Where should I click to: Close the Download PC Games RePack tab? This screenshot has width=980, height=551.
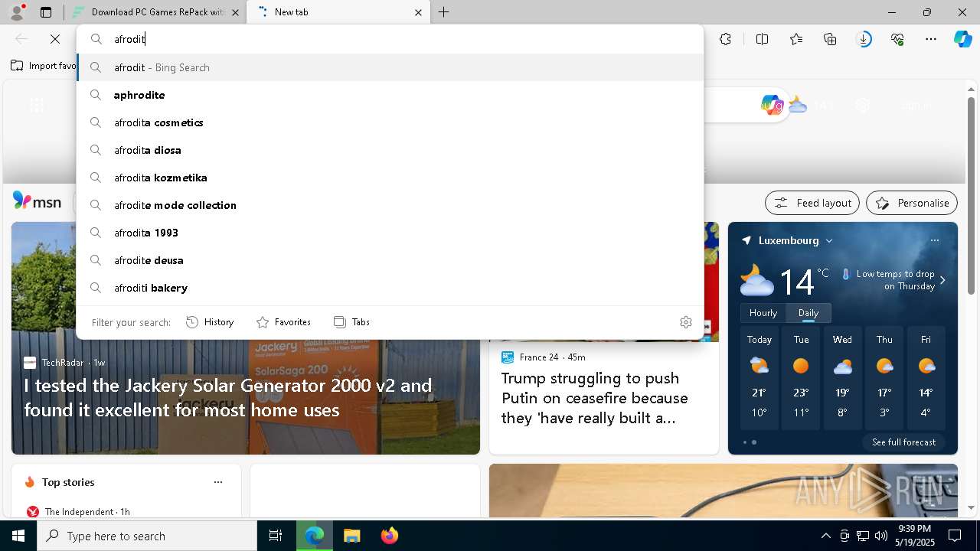tap(235, 12)
